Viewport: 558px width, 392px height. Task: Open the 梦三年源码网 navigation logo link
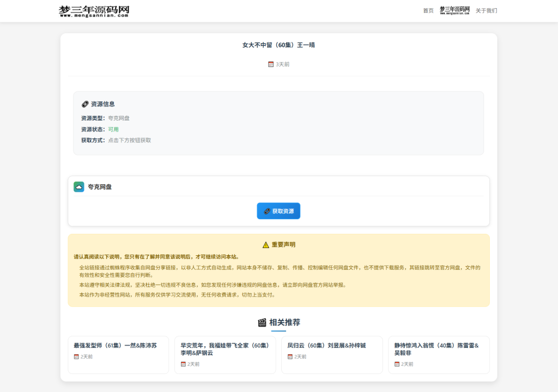454,10
